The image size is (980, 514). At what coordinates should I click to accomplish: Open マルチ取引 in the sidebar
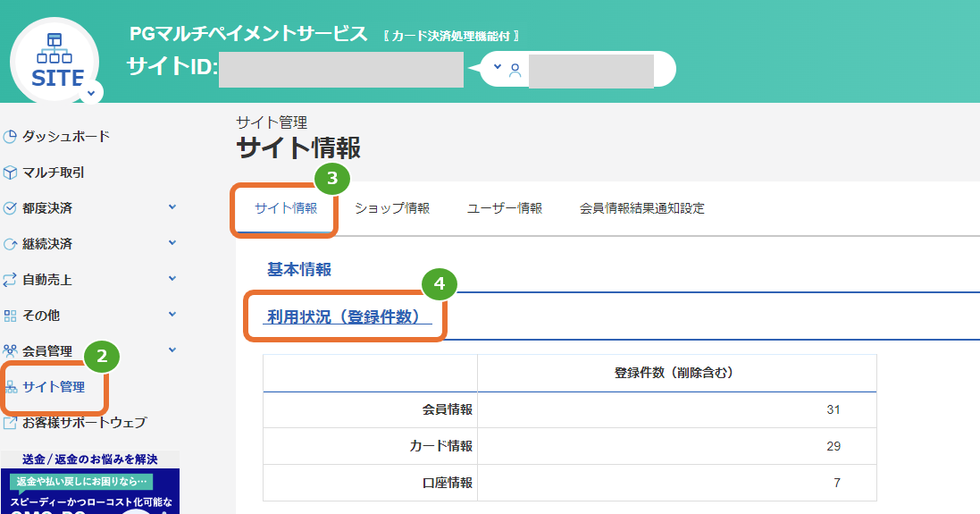53,173
